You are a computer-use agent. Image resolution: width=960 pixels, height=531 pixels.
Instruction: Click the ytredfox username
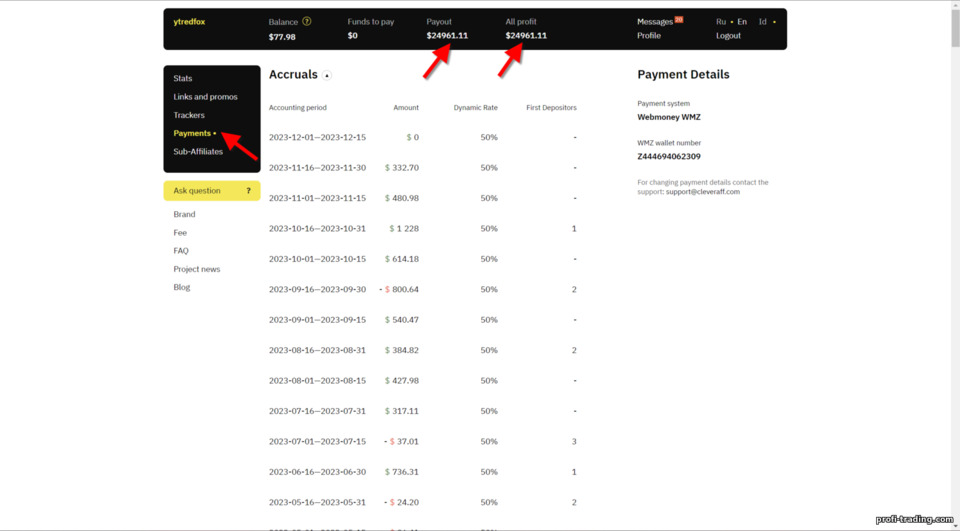(x=189, y=21)
